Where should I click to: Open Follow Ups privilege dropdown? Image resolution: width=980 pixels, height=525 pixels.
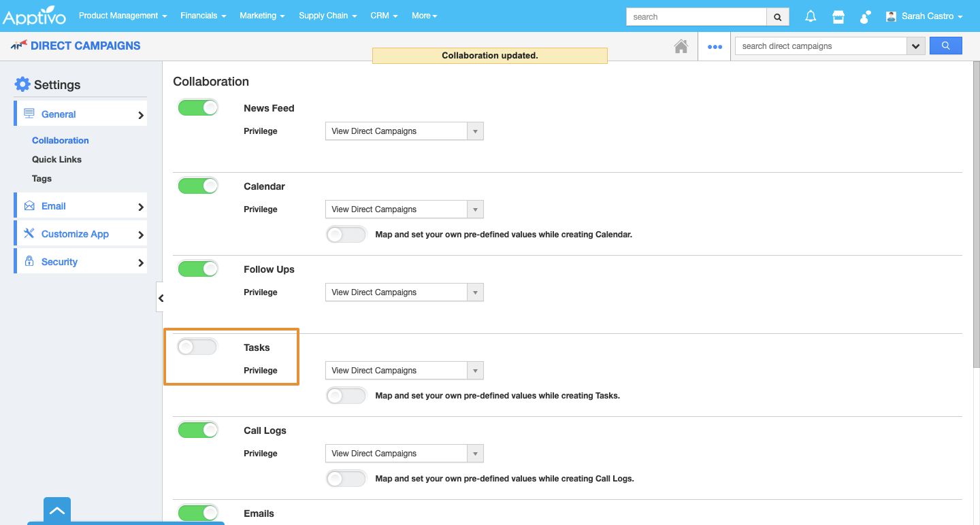coord(404,292)
